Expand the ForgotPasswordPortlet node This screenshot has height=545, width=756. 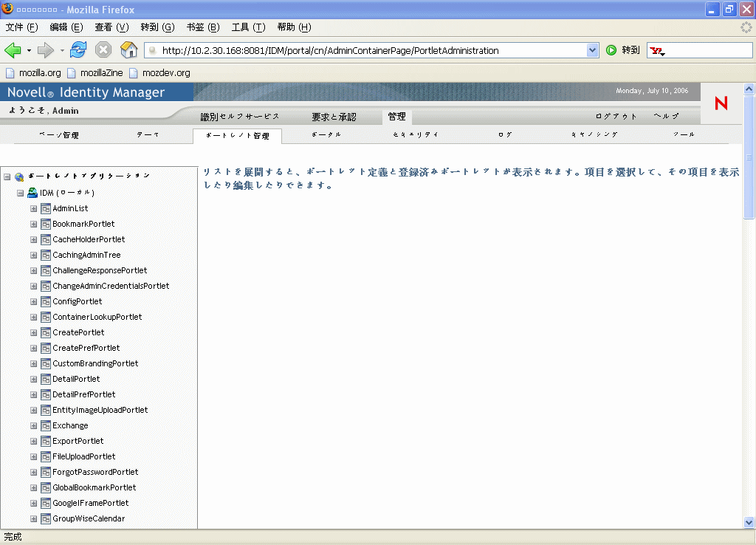(x=34, y=472)
